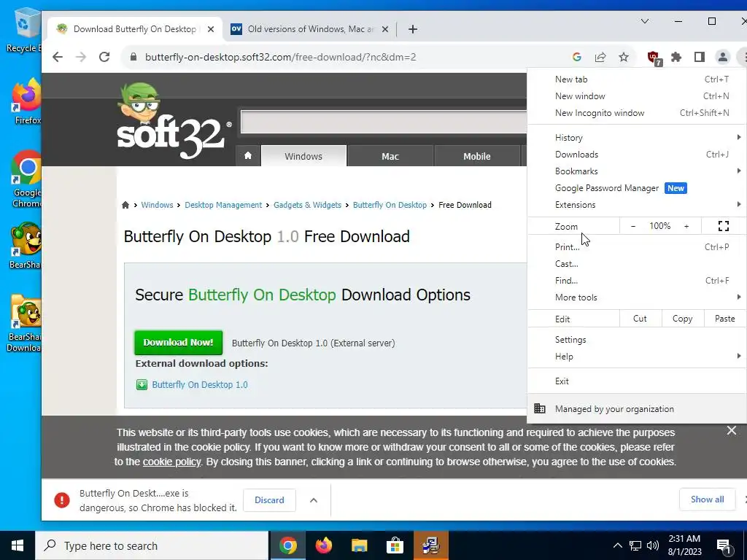Image resolution: width=747 pixels, height=560 pixels.
Task: Close the Download Butterfly On Desktop tab
Action: 211,29
